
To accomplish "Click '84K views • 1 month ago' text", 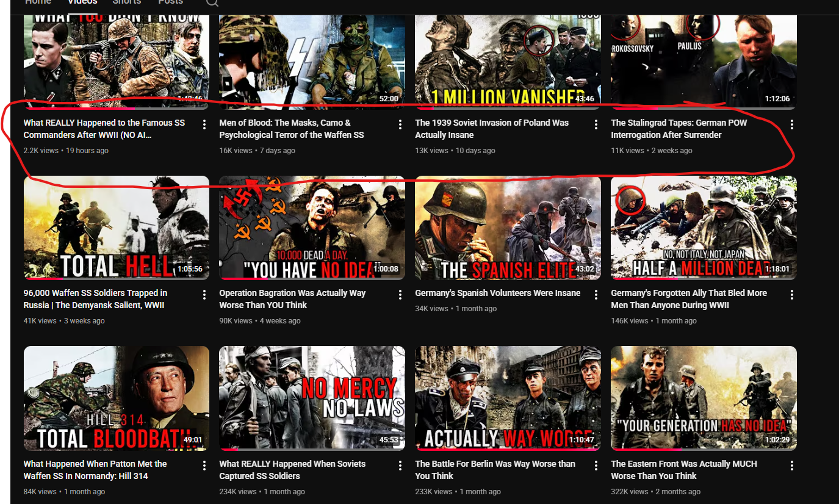I will 64,492.
